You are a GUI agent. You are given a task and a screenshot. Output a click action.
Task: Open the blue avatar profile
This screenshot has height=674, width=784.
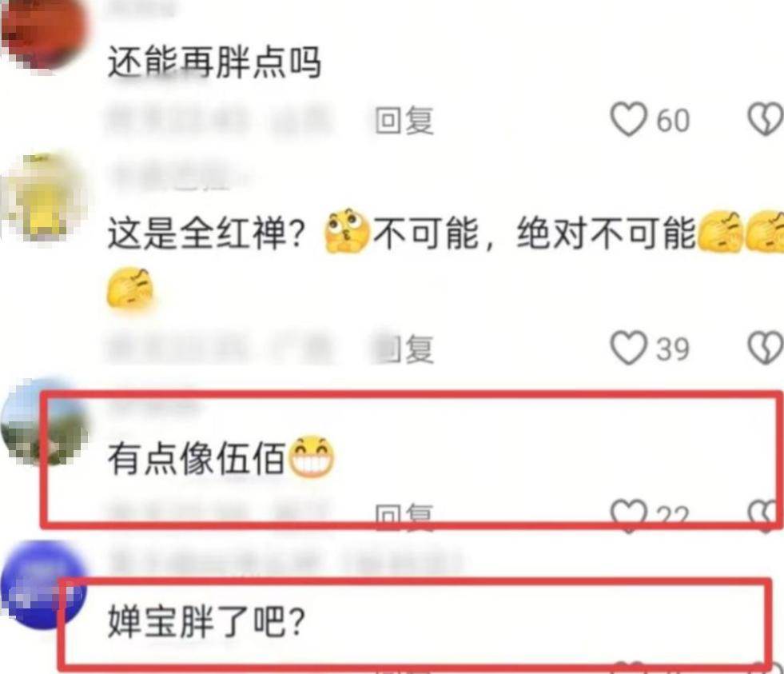tap(44, 584)
